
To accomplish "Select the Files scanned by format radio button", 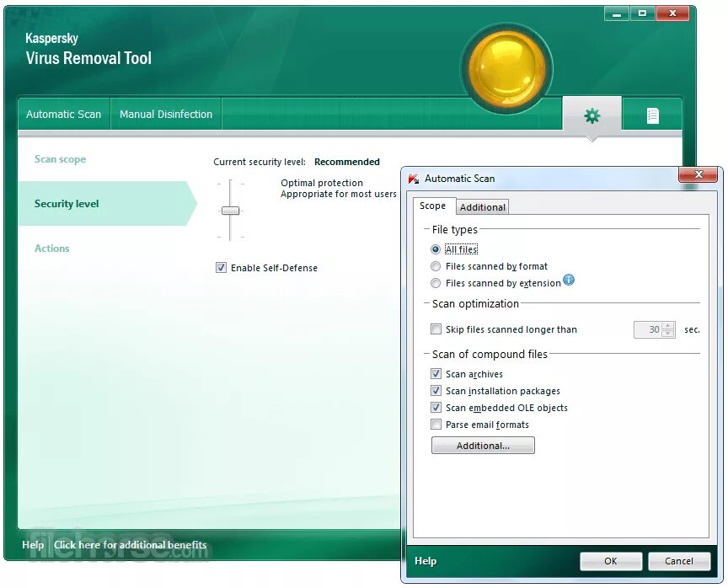I will (436, 265).
